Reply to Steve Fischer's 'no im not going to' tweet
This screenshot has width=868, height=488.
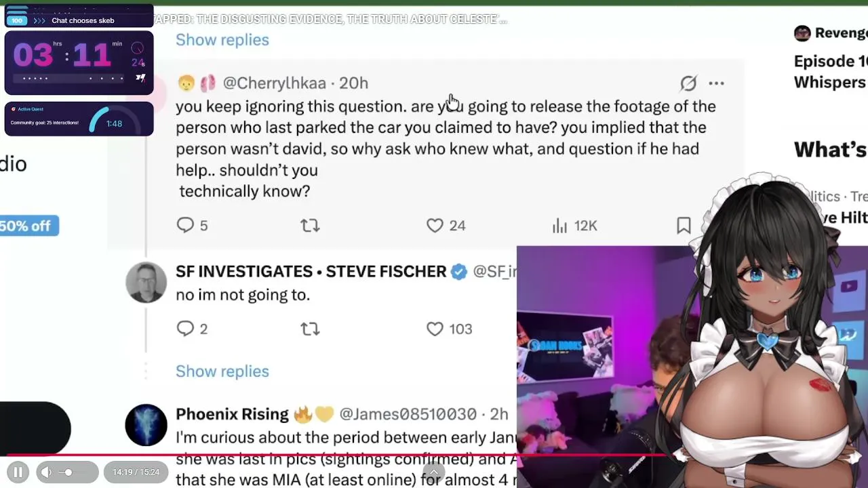tap(185, 329)
